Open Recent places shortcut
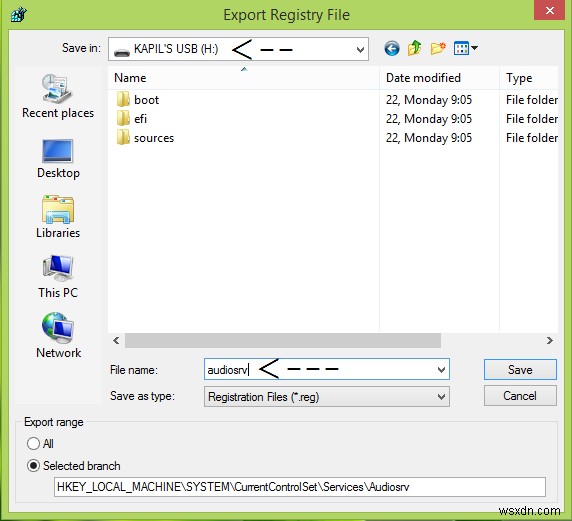 pos(58,96)
